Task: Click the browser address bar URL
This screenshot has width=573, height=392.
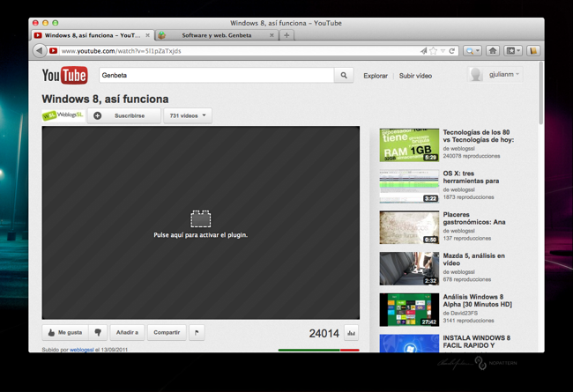Action: pyautogui.click(x=121, y=51)
